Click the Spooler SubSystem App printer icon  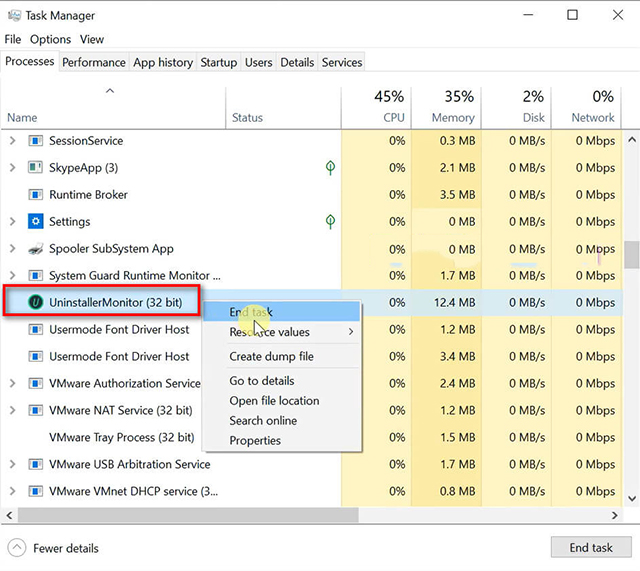coord(36,249)
